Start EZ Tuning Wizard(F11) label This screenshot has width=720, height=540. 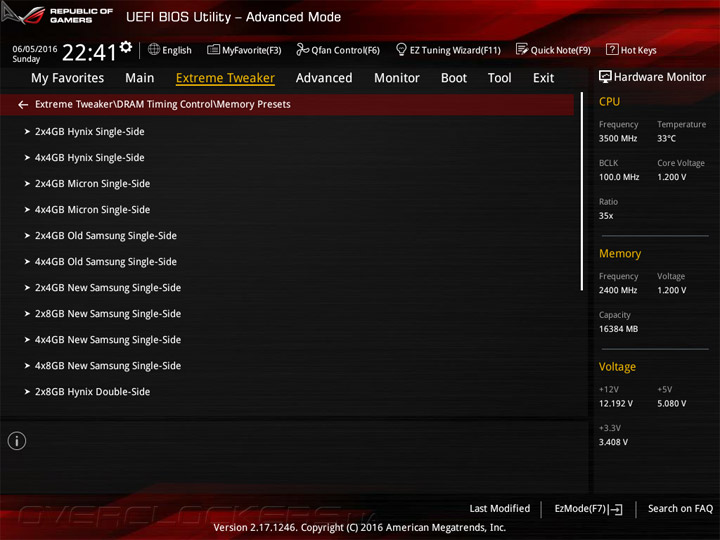coord(455,50)
